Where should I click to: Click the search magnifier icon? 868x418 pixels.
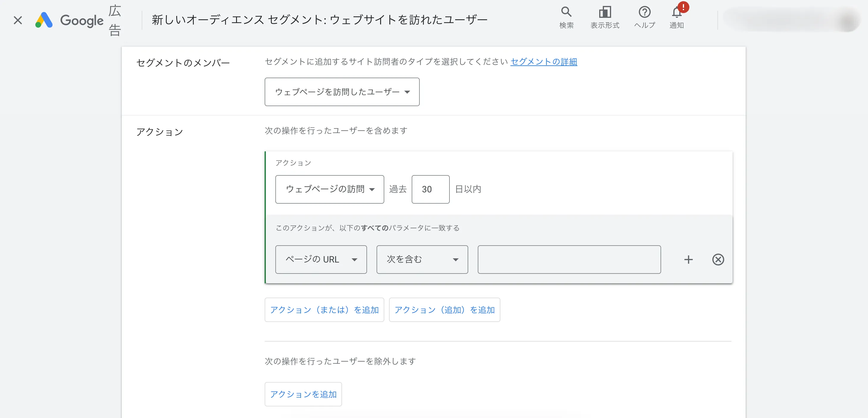pyautogui.click(x=566, y=12)
